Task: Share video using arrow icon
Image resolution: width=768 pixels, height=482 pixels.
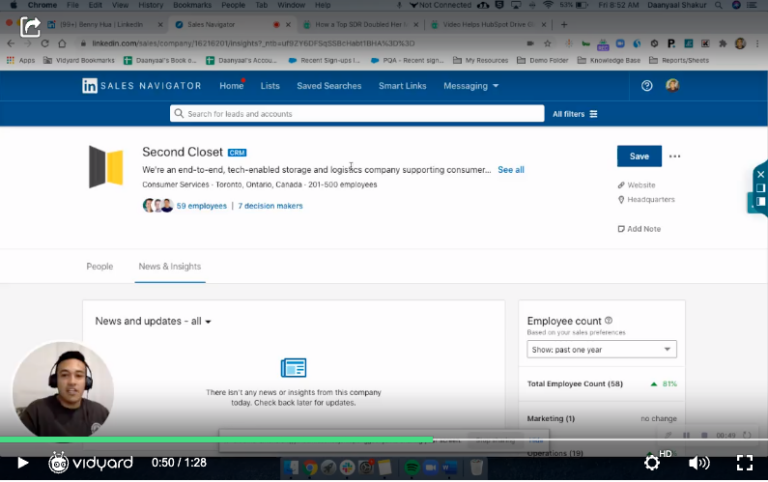Action: [x=30, y=27]
